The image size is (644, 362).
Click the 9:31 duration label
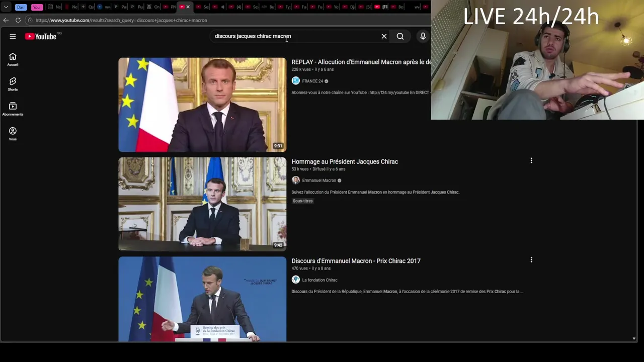[x=278, y=146]
